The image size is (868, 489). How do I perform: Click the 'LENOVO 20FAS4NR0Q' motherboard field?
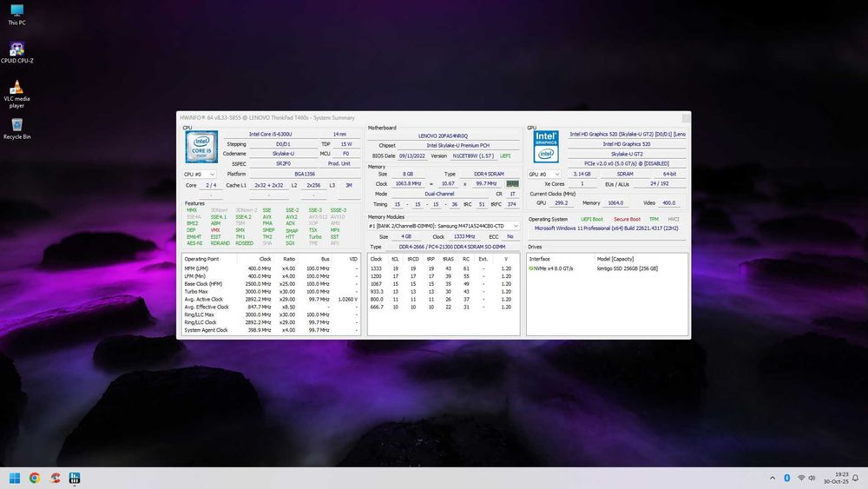click(443, 135)
